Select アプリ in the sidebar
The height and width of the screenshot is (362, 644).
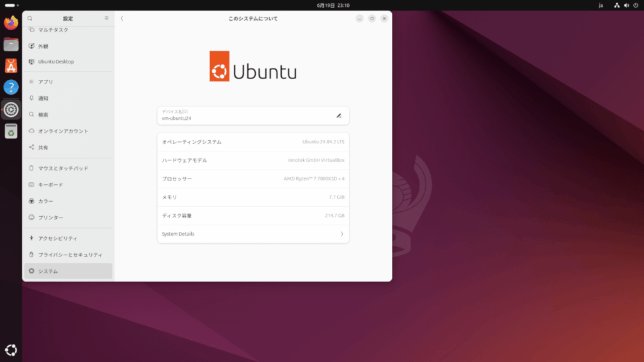(68, 82)
